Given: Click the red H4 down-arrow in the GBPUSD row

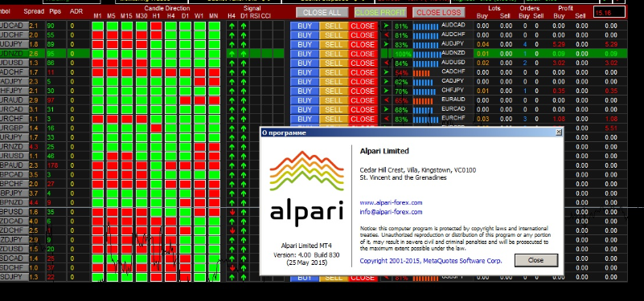Looking at the screenshot, I should [232, 212].
